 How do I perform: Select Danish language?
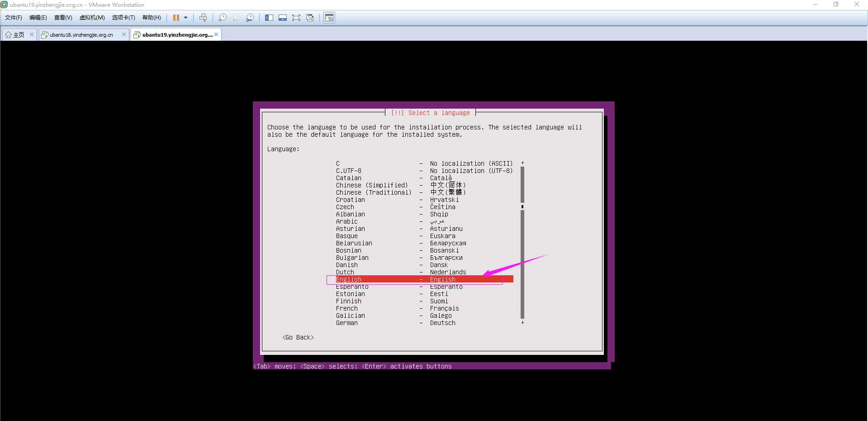(424, 265)
